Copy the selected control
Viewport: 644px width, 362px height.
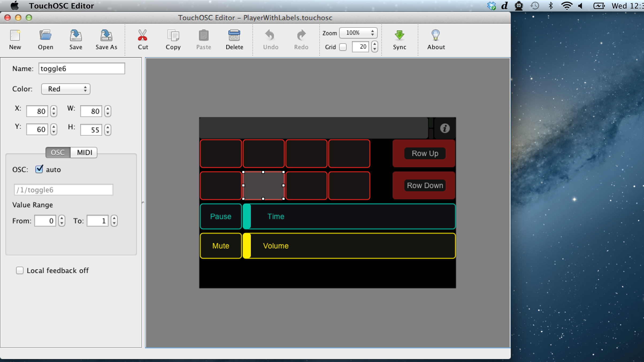pyautogui.click(x=173, y=36)
